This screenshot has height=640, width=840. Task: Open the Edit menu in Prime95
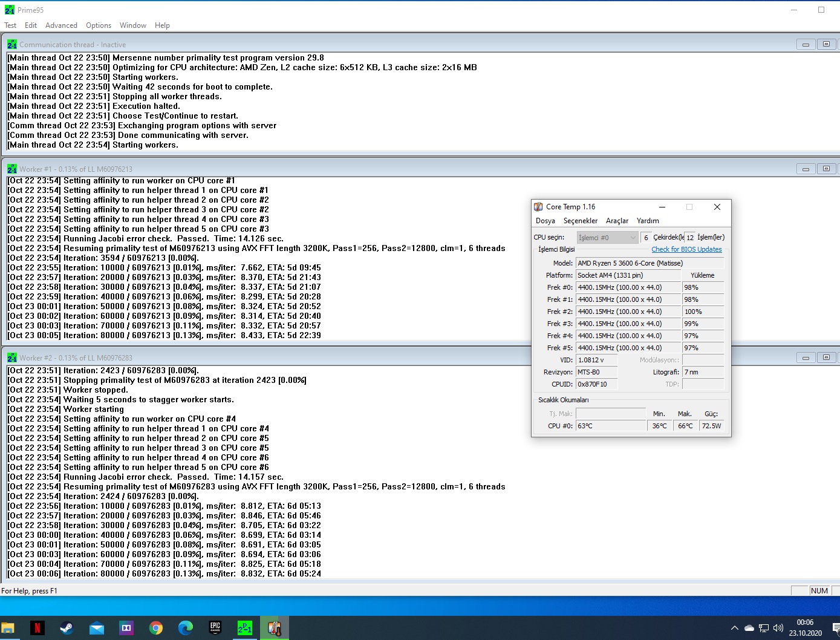(31, 25)
